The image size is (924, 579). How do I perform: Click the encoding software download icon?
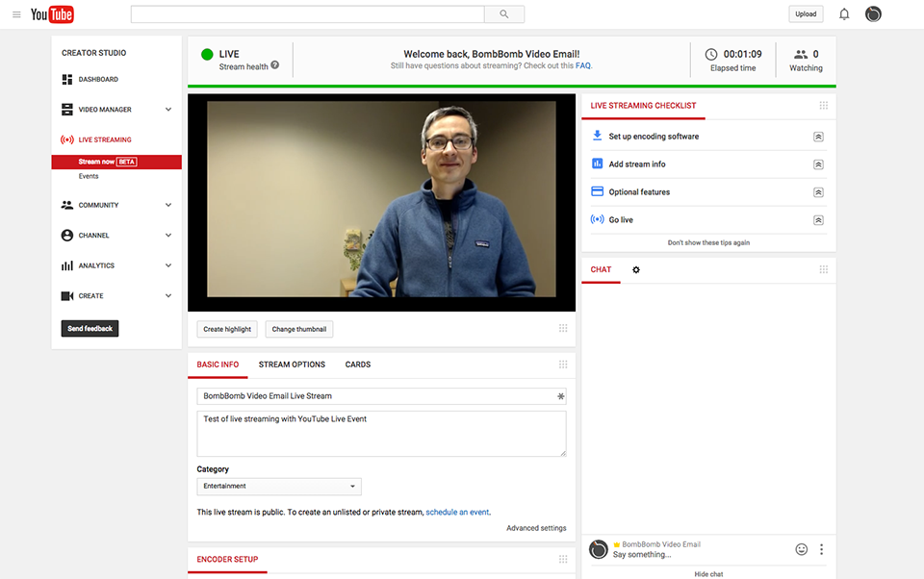(x=597, y=136)
